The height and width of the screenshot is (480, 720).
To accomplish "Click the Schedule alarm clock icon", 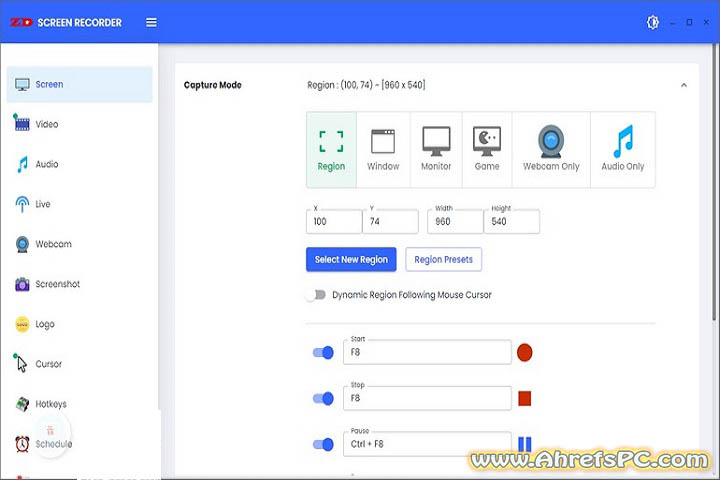I will point(22,444).
